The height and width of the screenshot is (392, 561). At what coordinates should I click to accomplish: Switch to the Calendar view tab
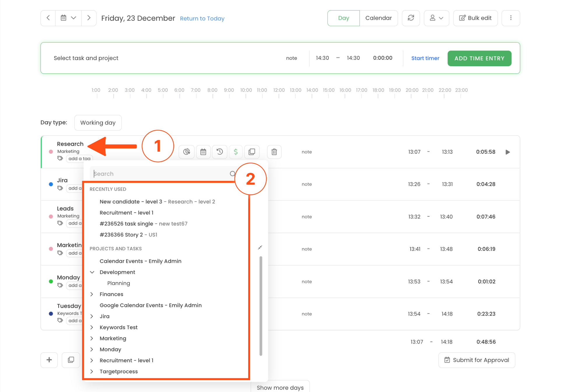378,18
